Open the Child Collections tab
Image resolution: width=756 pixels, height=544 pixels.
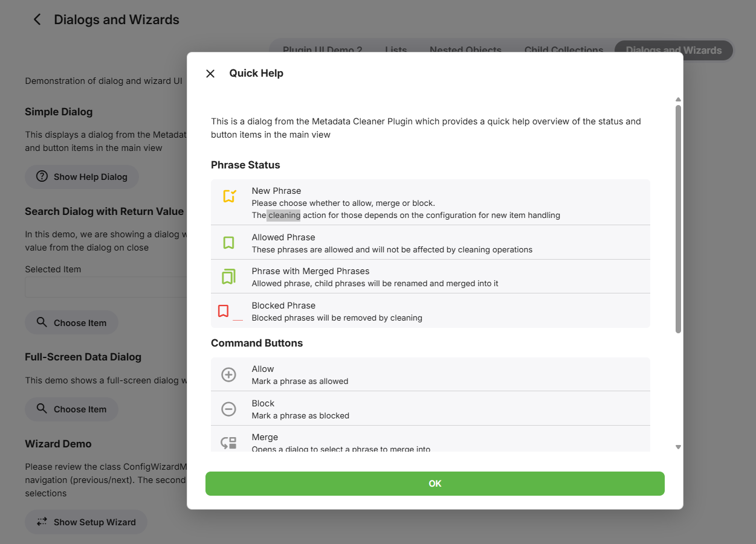tap(563, 51)
